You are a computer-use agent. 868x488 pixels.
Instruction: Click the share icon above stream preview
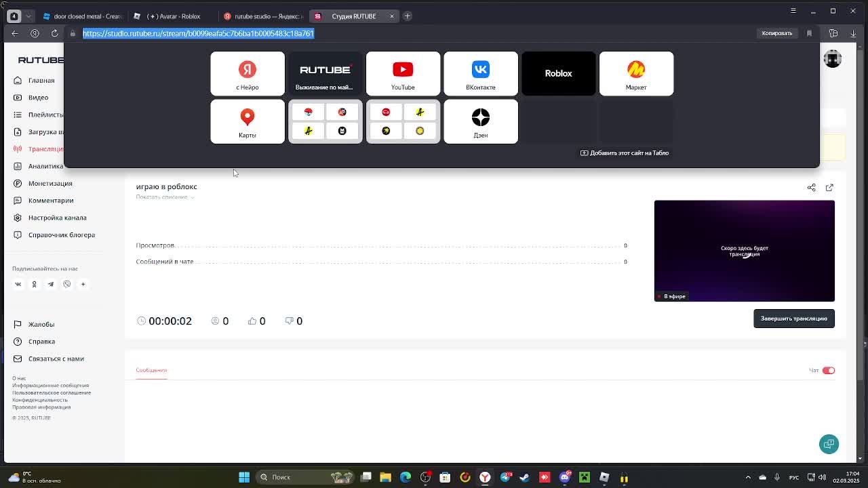point(812,188)
